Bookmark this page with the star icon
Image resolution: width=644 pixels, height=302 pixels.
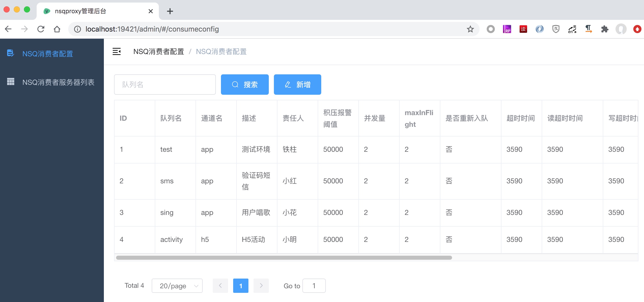tap(470, 29)
